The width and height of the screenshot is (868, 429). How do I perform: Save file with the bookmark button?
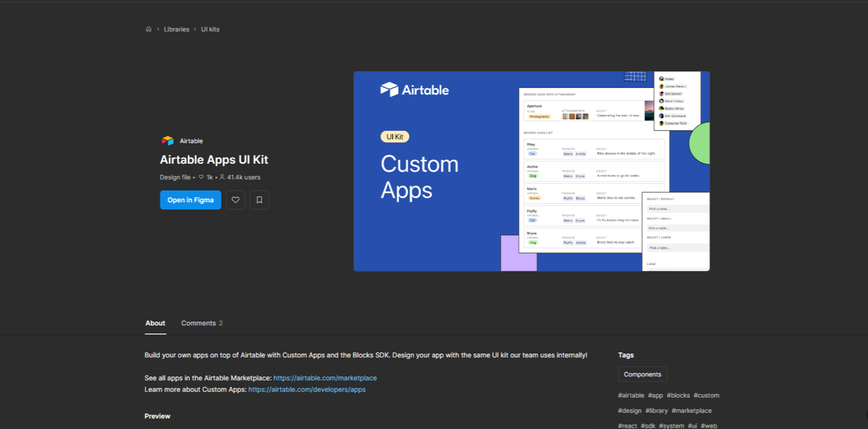click(x=259, y=200)
